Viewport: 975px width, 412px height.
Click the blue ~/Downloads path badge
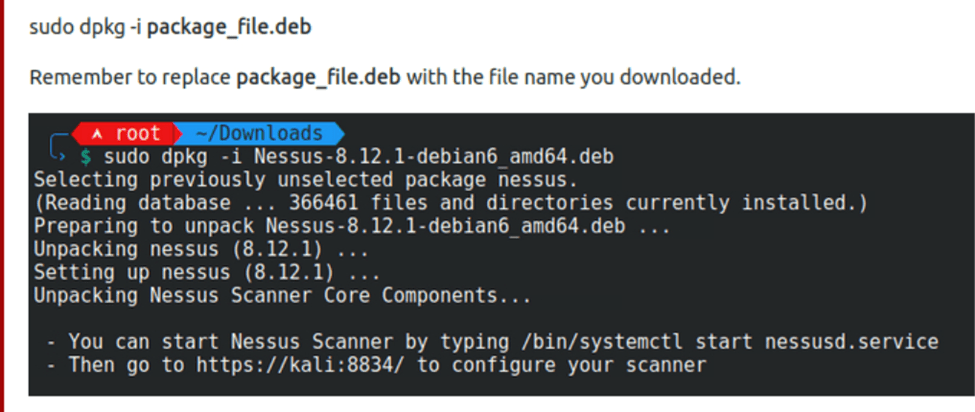(259, 134)
